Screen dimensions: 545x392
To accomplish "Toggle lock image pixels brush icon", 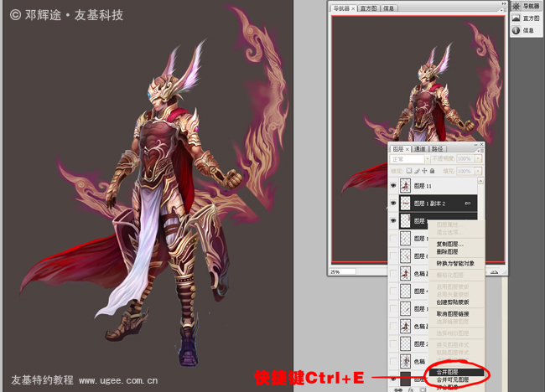I will 417,171.
